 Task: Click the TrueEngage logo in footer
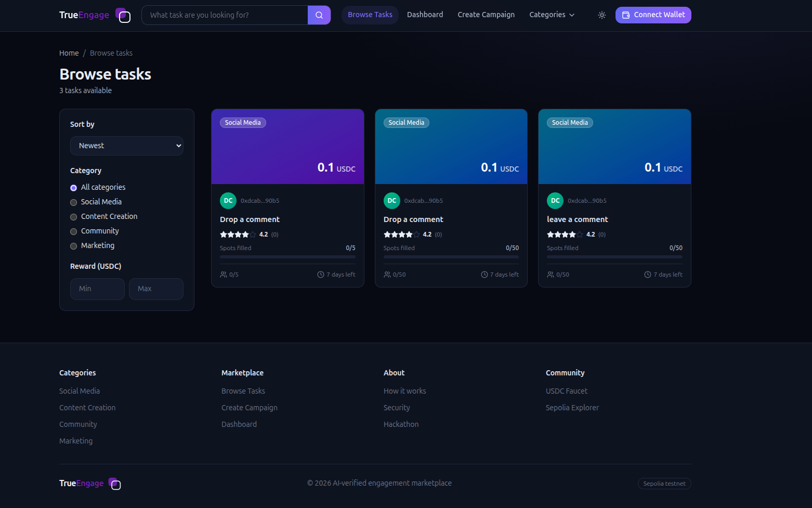click(x=90, y=484)
